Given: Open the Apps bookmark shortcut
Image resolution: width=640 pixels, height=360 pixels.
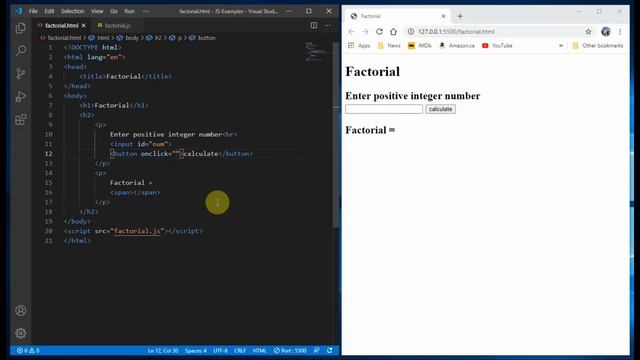Looking at the screenshot, I should [359, 46].
